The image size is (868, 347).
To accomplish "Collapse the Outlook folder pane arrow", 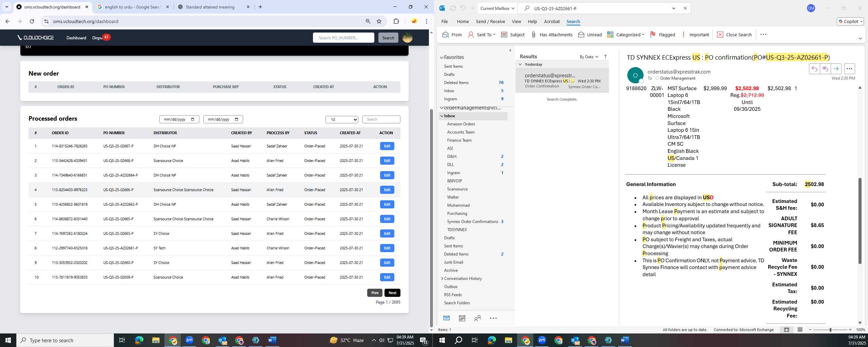I will tap(510, 50).
